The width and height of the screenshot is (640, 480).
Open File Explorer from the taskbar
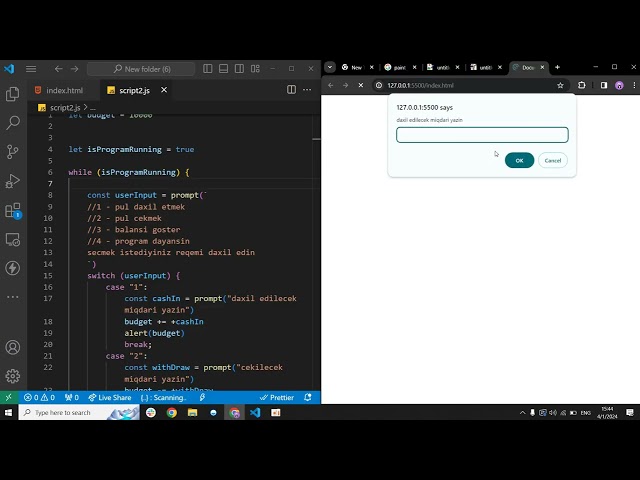click(x=192, y=413)
